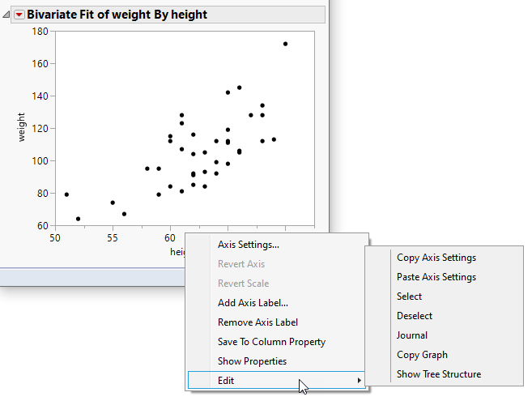The image size is (532, 401).
Task: Click the Bivariate Fit of weight By height title
Action: point(117,15)
